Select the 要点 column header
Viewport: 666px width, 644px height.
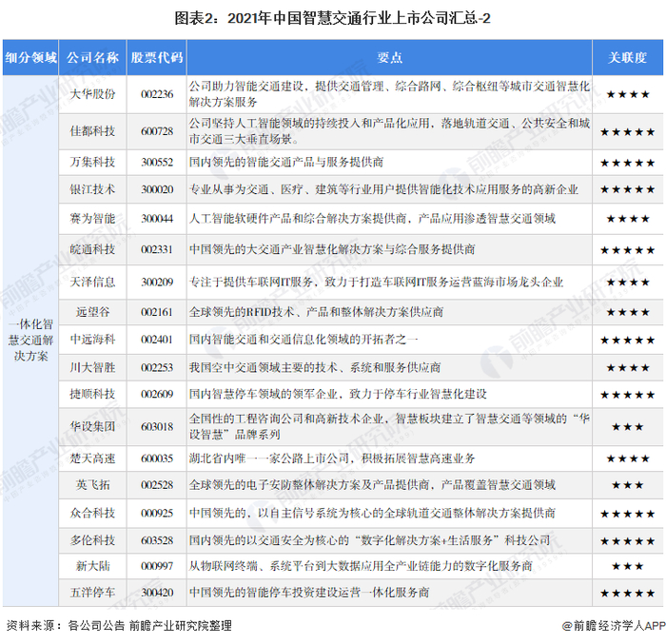389,58
